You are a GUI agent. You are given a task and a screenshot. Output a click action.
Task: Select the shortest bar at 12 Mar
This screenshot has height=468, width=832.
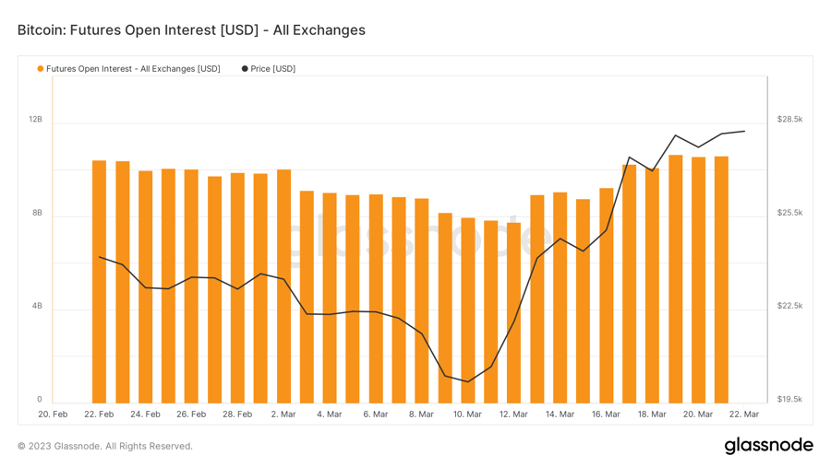pyautogui.click(x=514, y=312)
